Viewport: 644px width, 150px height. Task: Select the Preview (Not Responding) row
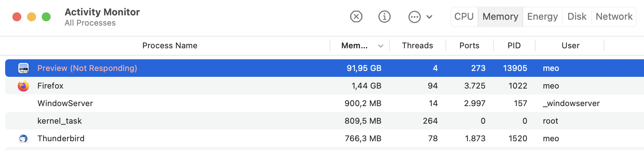tap(325, 68)
